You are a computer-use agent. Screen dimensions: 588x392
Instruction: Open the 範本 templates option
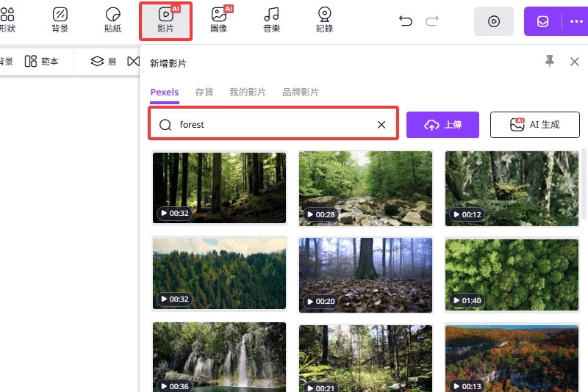pyautogui.click(x=42, y=62)
